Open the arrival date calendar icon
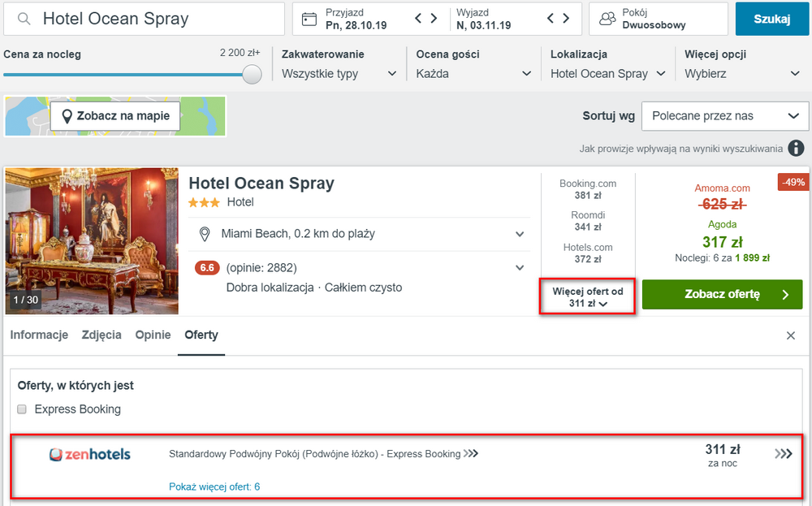812x506 pixels. click(x=309, y=19)
